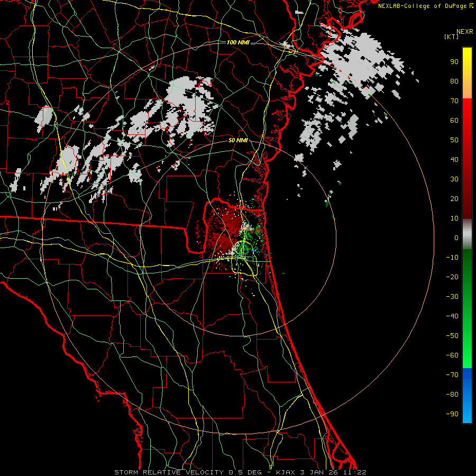Image resolution: width=476 pixels, height=476 pixels.
Task: Click the 10 value on the velocity scale
Action: pos(454,218)
